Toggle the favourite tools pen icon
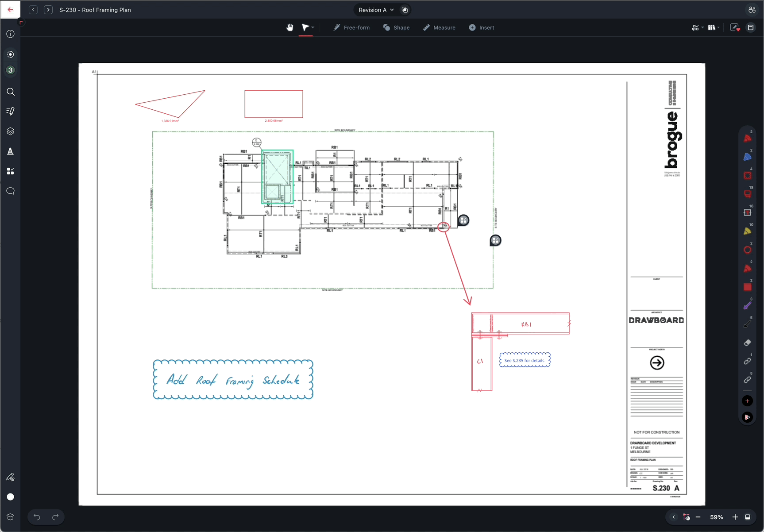Screen dimensions: 764x532 click(735, 27)
